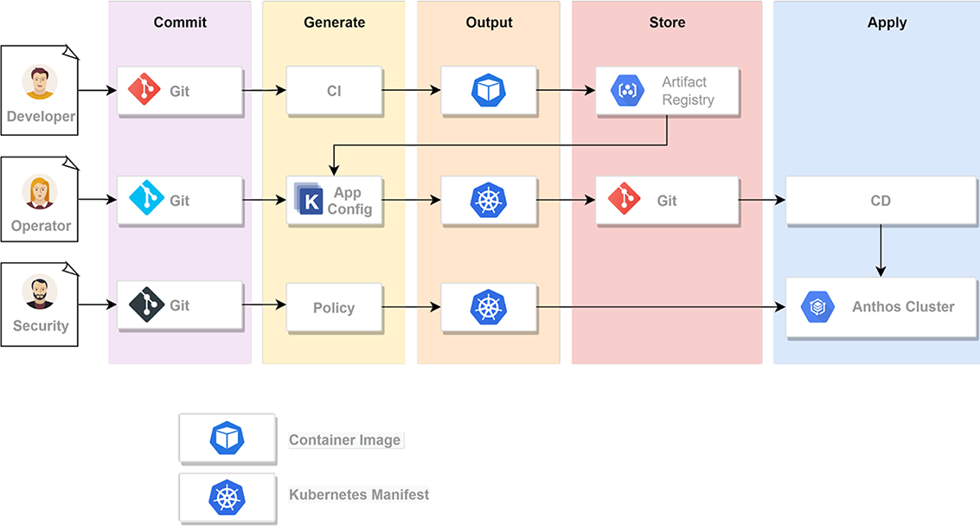Click the Kubernetes Manifest legend wheel icon
The height and width of the screenshot is (526, 980).
click(227, 497)
